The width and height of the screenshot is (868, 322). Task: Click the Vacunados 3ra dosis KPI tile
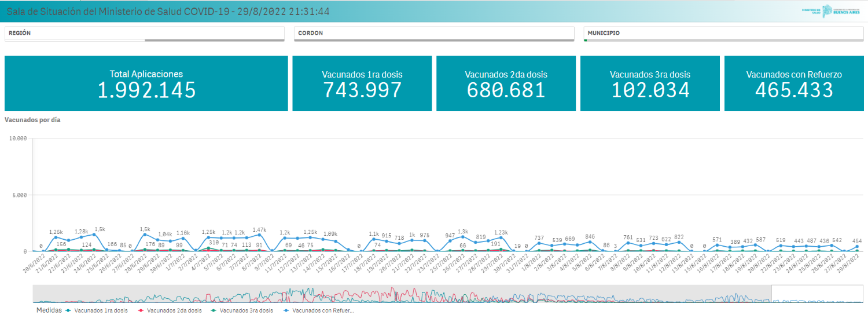click(650, 83)
